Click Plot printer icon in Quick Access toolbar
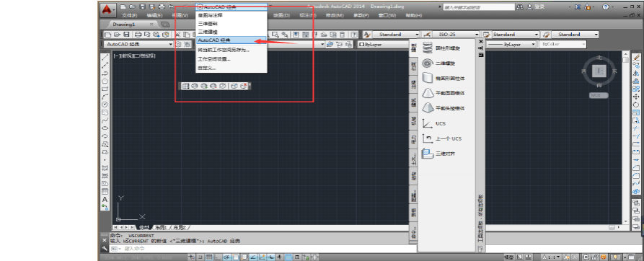Image resolution: width=644 pixels, height=261 pixels. coord(162,7)
